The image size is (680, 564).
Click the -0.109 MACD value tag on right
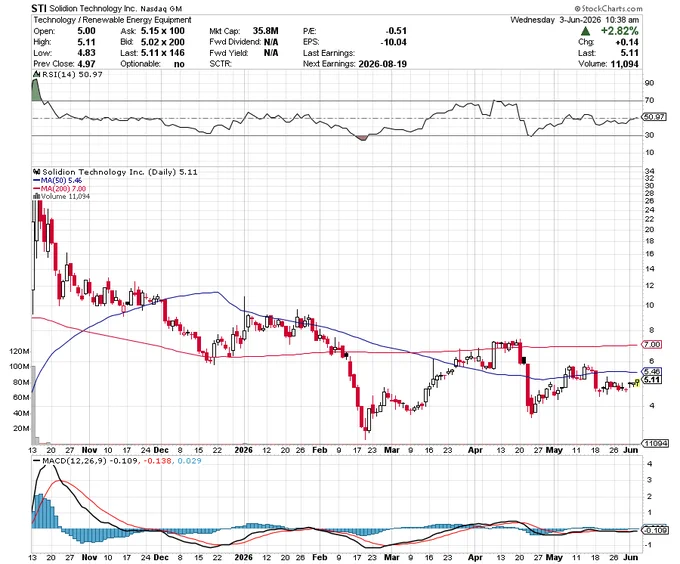coord(655,531)
